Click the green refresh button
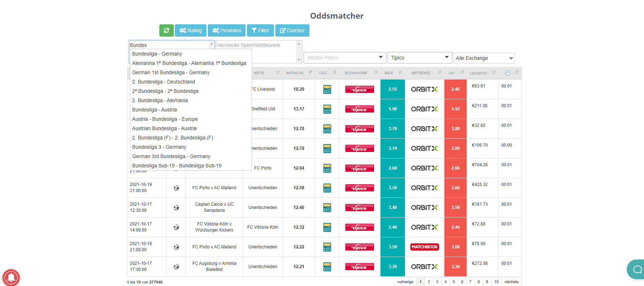The width and height of the screenshot is (644, 286). tap(166, 30)
